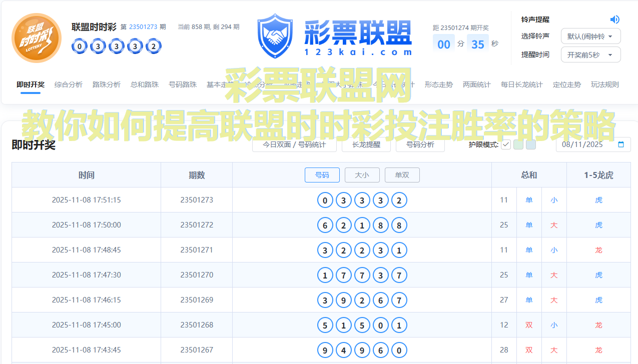
Task: Click the first blue number ball showing 0
Action: coord(79,46)
